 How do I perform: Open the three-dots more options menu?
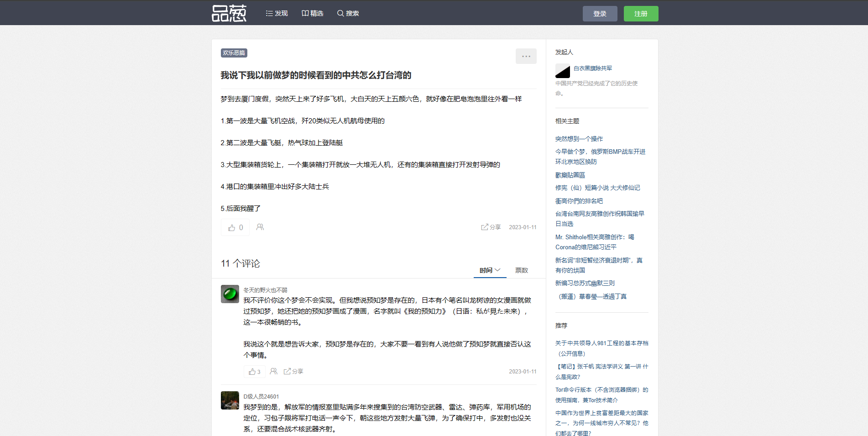[x=526, y=56]
